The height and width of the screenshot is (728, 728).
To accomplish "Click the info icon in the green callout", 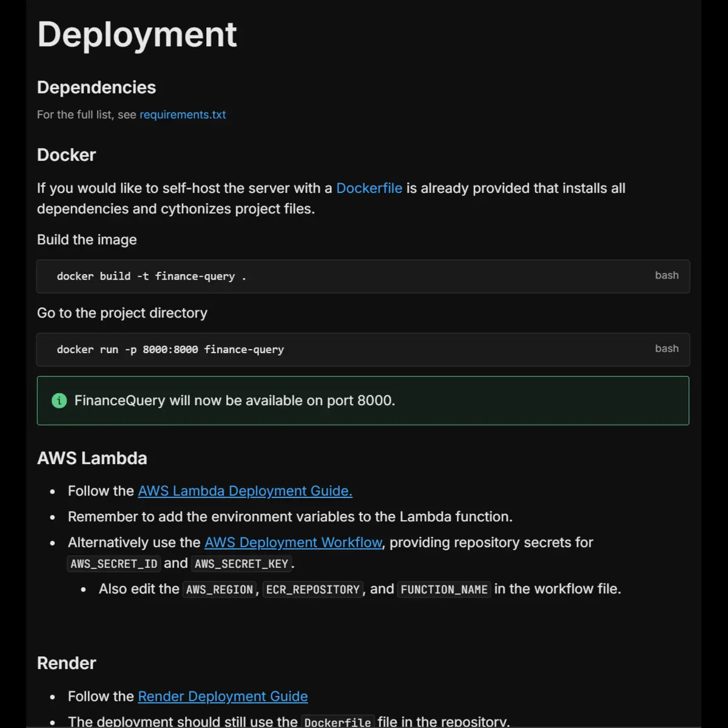I will click(59, 400).
